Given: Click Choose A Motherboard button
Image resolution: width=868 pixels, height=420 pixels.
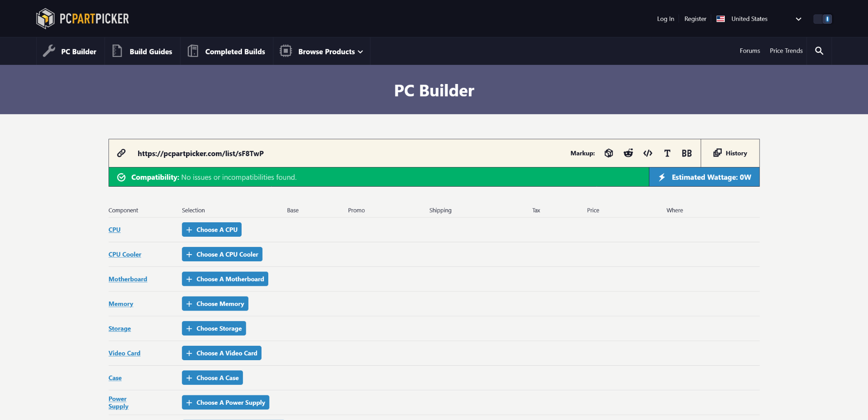Looking at the screenshot, I should (x=225, y=279).
